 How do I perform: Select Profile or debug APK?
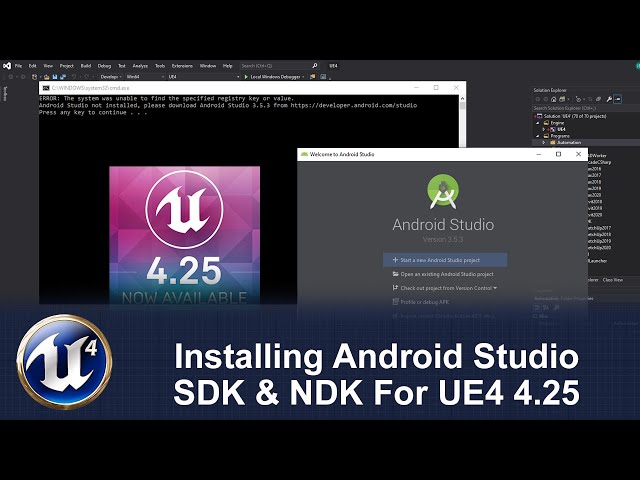pyautogui.click(x=421, y=302)
